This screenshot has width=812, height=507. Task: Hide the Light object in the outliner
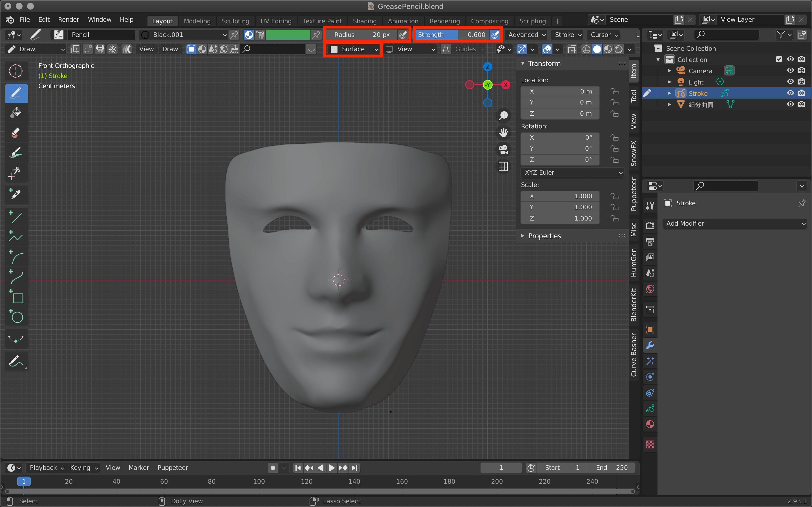point(790,81)
